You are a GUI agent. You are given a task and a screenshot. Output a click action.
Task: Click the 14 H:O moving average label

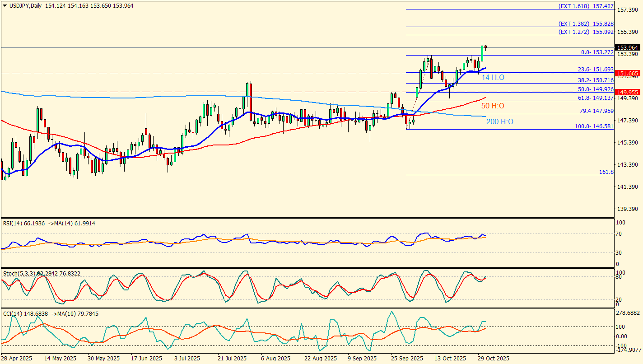pos(493,78)
